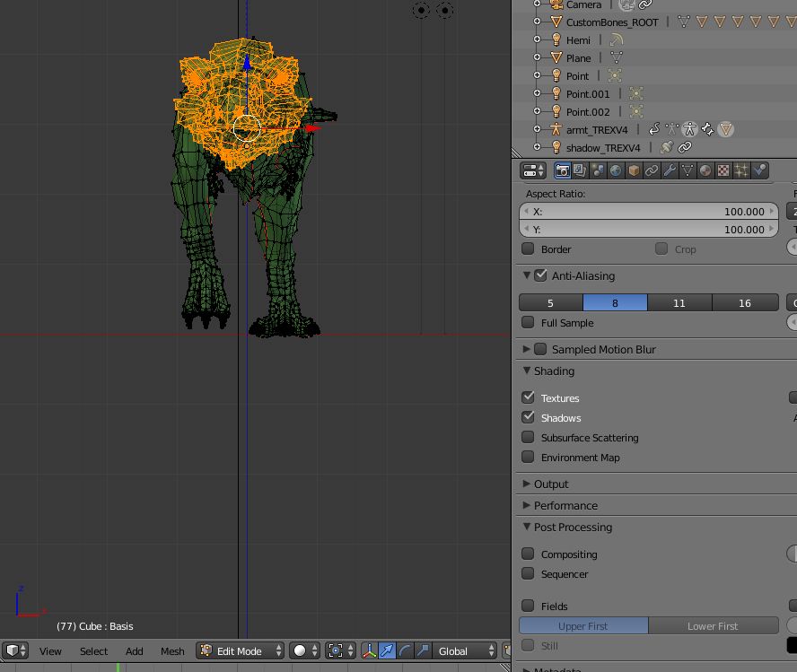Switch to the Material properties tab

point(705,170)
